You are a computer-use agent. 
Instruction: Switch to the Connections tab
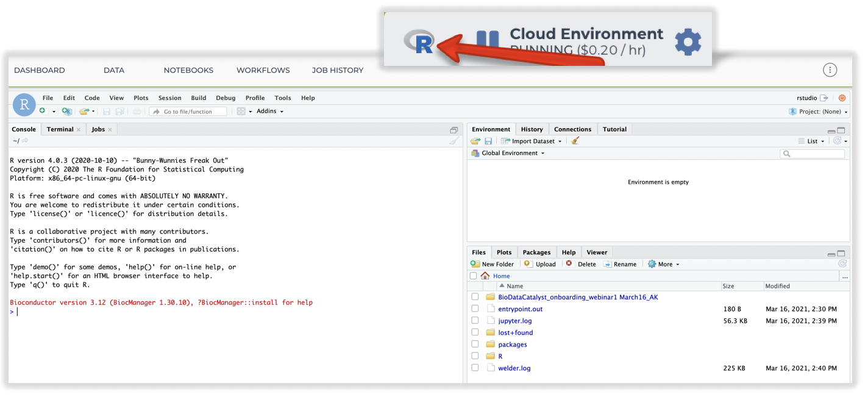tap(572, 129)
